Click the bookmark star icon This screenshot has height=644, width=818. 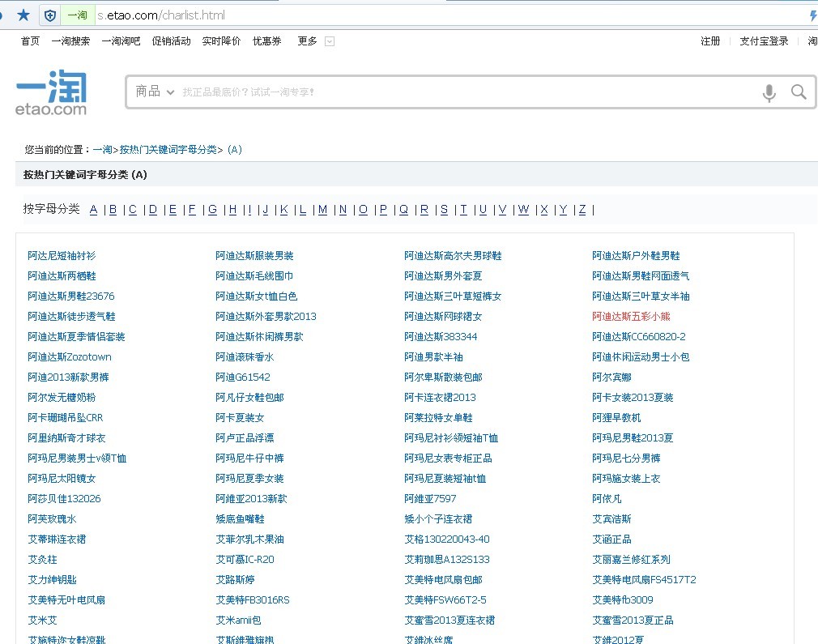pyautogui.click(x=23, y=15)
